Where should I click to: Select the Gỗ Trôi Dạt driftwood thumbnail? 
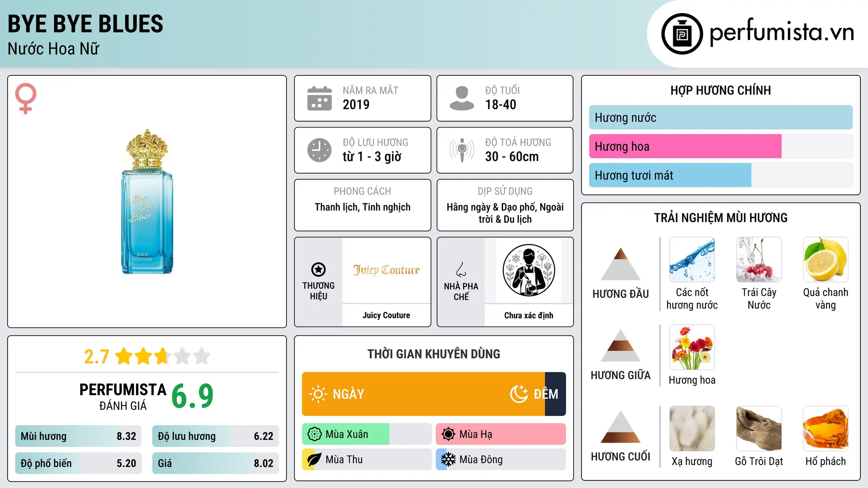(x=759, y=429)
